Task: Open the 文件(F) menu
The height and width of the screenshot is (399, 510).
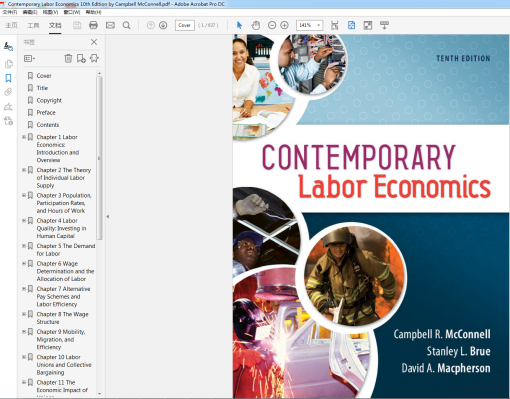Action: 10,12
